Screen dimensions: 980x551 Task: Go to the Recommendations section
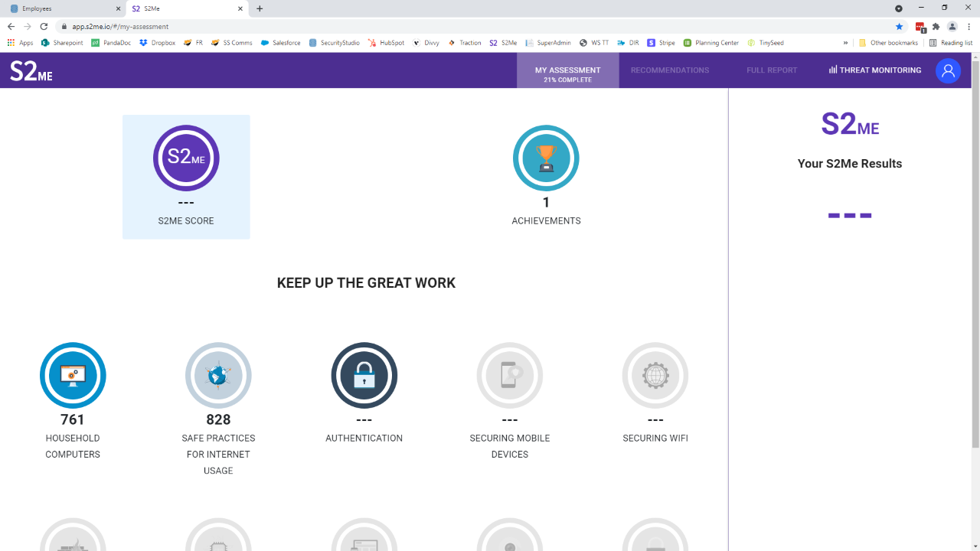click(670, 70)
